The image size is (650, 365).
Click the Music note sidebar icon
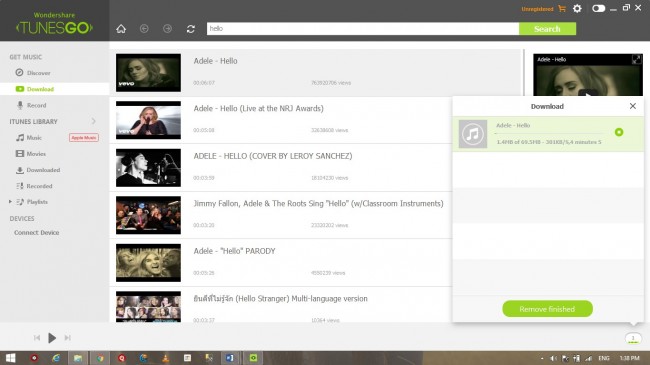tap(20, 137)
